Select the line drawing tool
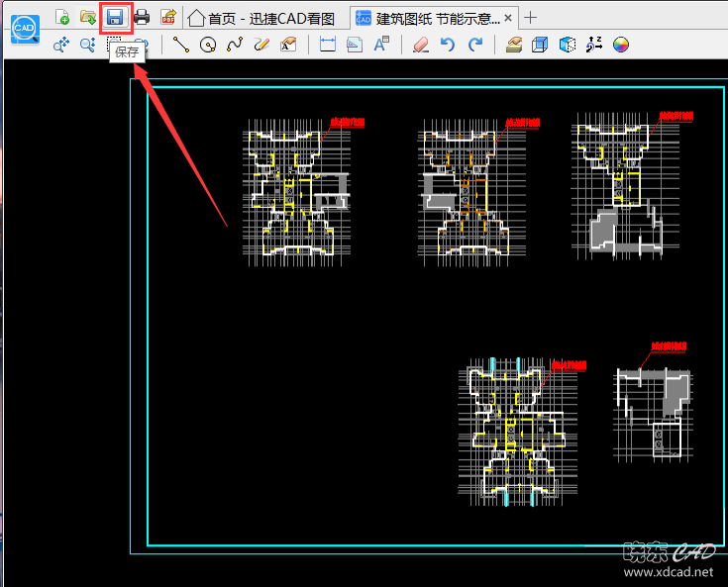 click(x=180, y=45)
